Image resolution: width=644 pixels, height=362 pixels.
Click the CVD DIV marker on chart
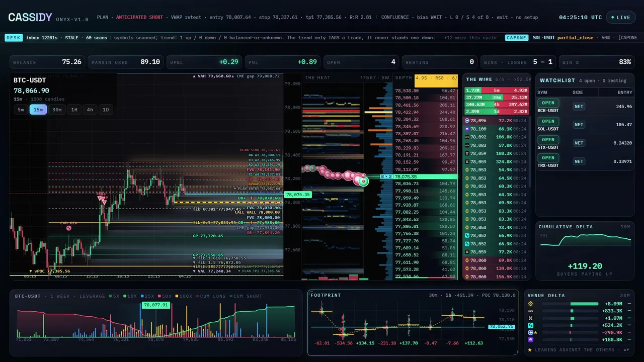tap(69, 228)
